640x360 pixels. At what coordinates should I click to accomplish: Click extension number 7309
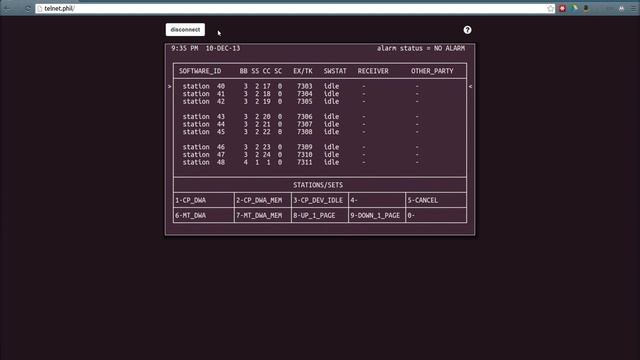click(305, 147)
